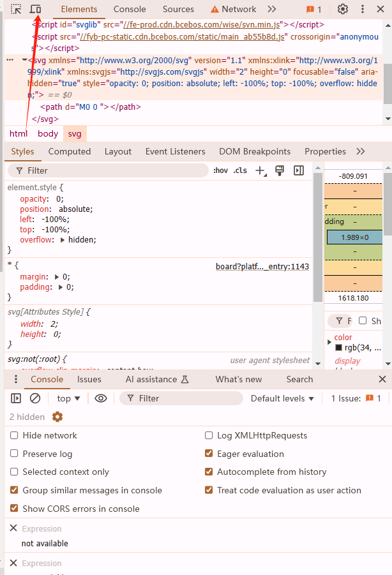Clear the console icon
Viewport: 392px width, 575px height.
pyautogui.click(x=35, y=398)
